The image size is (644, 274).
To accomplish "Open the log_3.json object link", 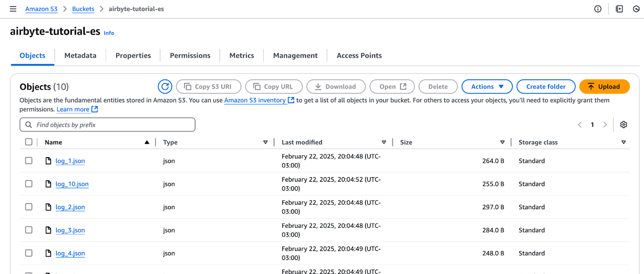I will tap(70, 230).
